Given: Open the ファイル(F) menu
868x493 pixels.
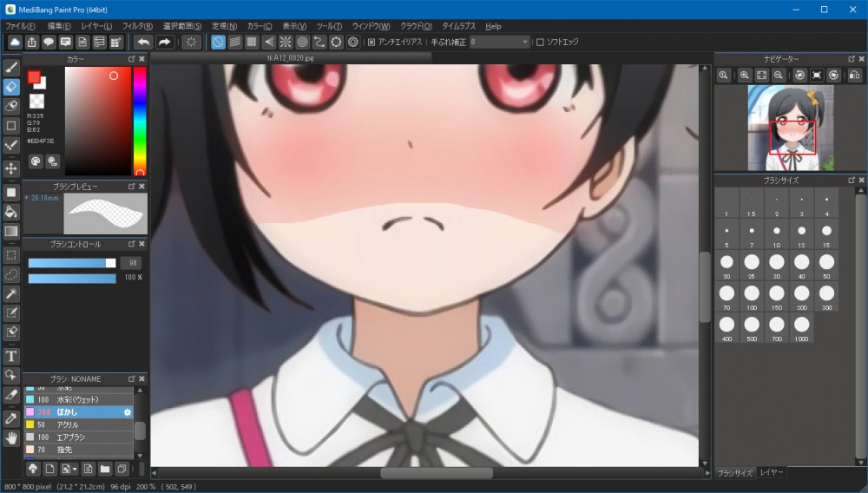Looking at the screenshot, I should coord(21,26).
